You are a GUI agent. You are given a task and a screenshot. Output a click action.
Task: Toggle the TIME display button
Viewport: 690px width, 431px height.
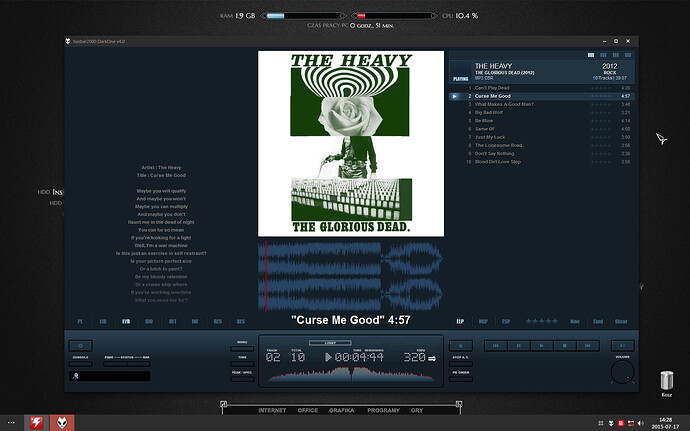click(242, 364)
